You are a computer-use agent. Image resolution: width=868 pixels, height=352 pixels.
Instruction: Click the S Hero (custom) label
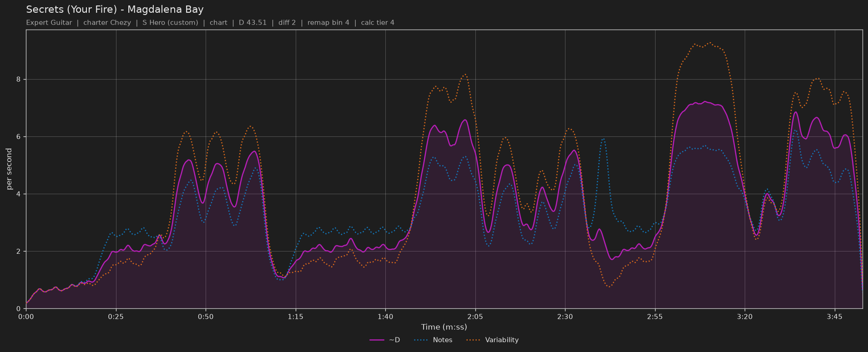pyautogui.click(x=170, y=22)
